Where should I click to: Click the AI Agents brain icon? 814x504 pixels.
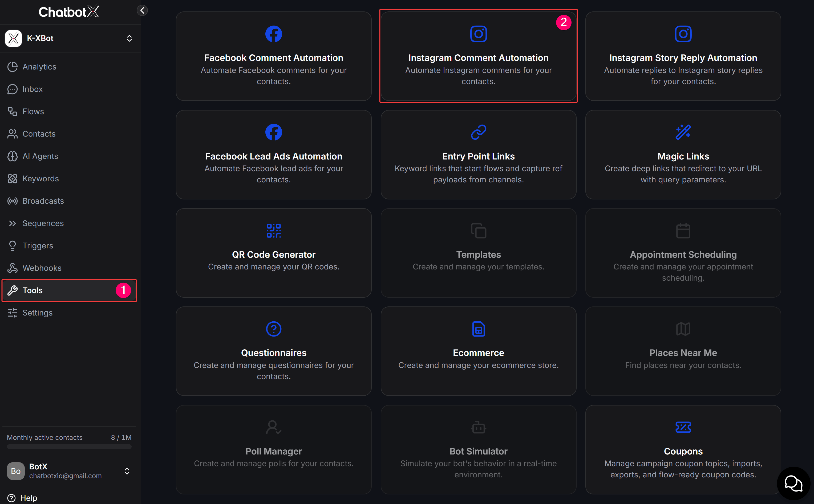[12, 156]
